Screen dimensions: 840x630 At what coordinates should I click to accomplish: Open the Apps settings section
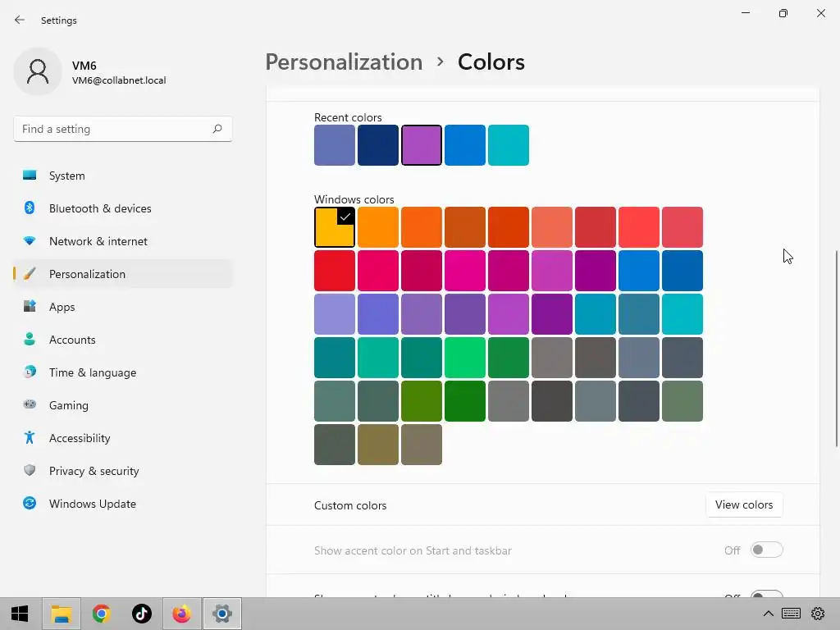[x=62, y=307]
